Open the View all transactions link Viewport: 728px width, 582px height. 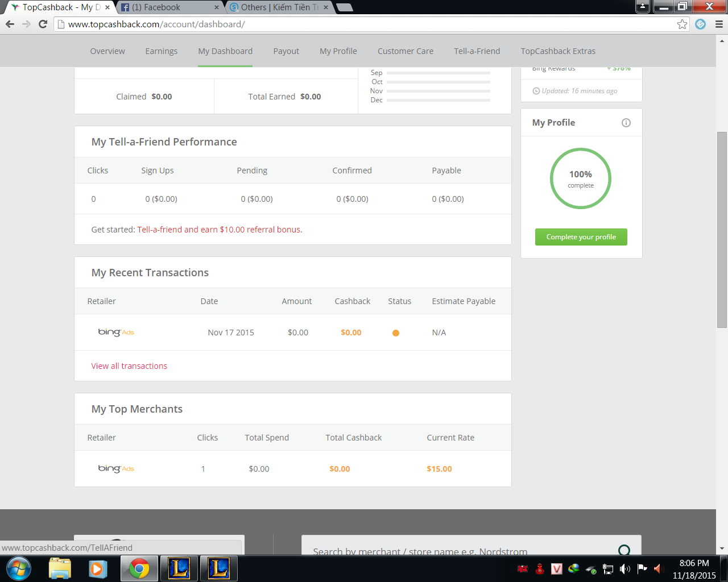pyautogui.click(x=129, y=366)
